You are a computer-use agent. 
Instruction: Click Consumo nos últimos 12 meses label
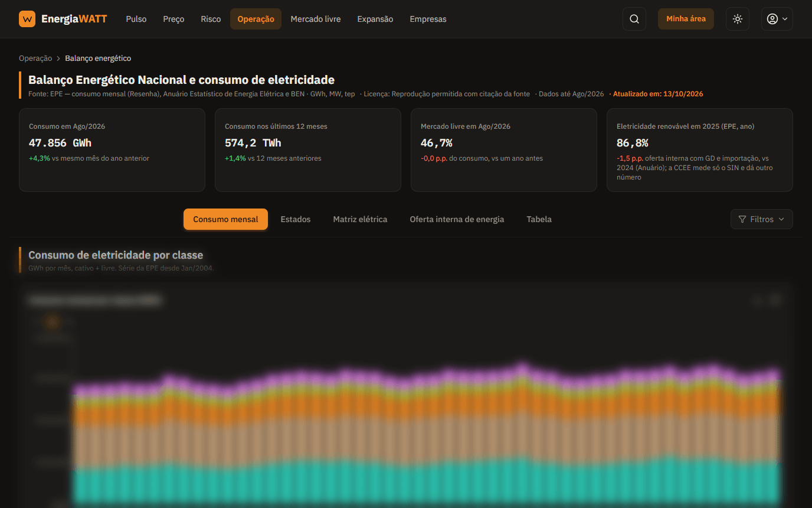click(276, 126)
